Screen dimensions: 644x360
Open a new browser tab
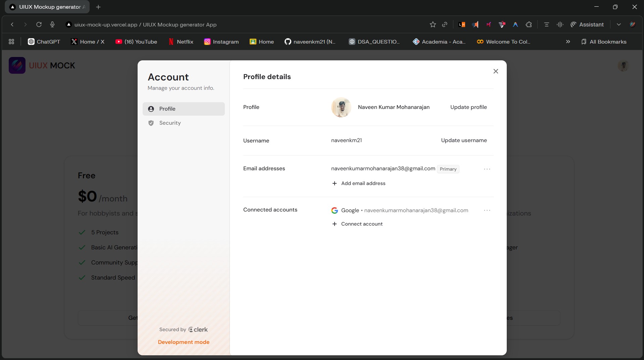pos(98,7)
